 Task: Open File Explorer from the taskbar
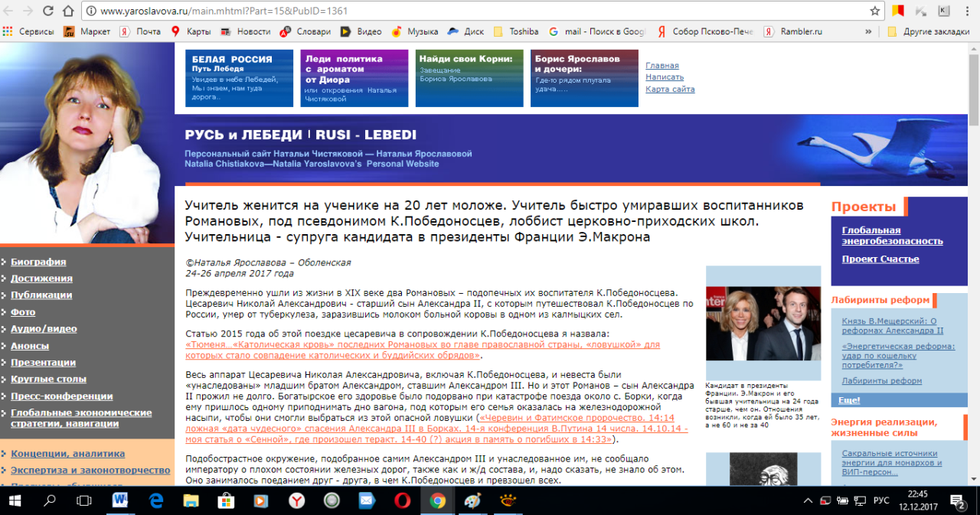[x=191, y=500]
